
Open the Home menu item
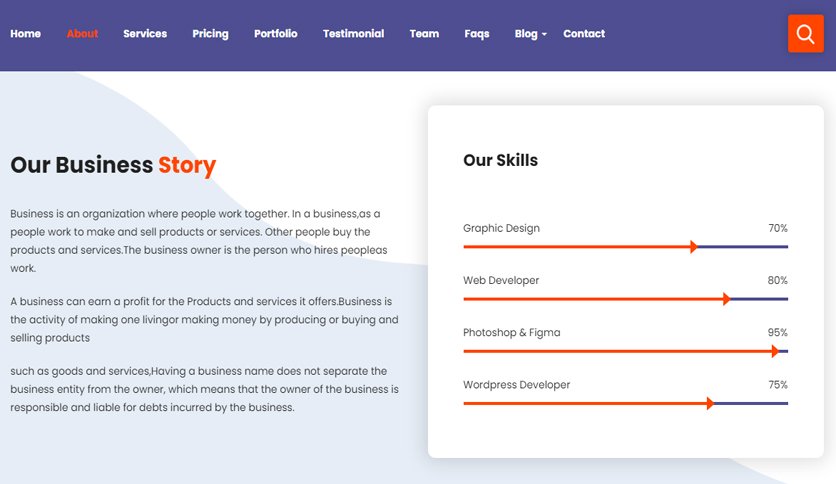[x=26, y=34]
